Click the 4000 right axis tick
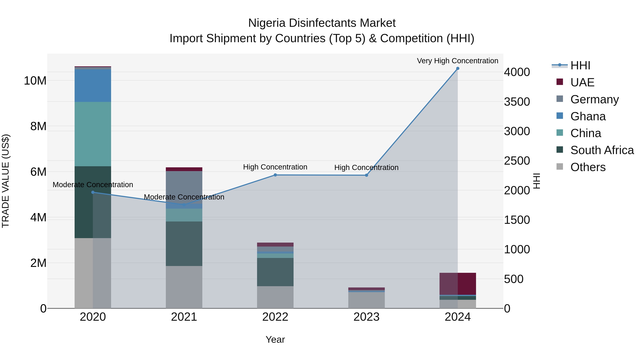The image size is (644, 362). coord(517,72)
